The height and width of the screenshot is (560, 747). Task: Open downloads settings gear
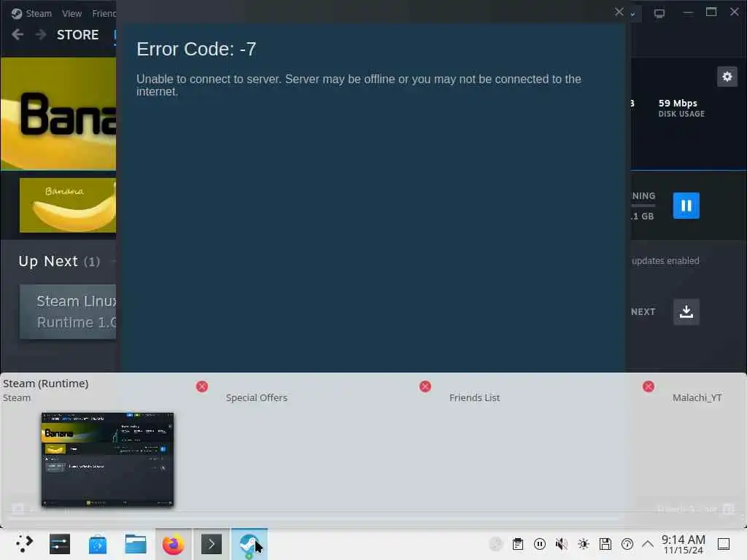(x=727, y=77)
